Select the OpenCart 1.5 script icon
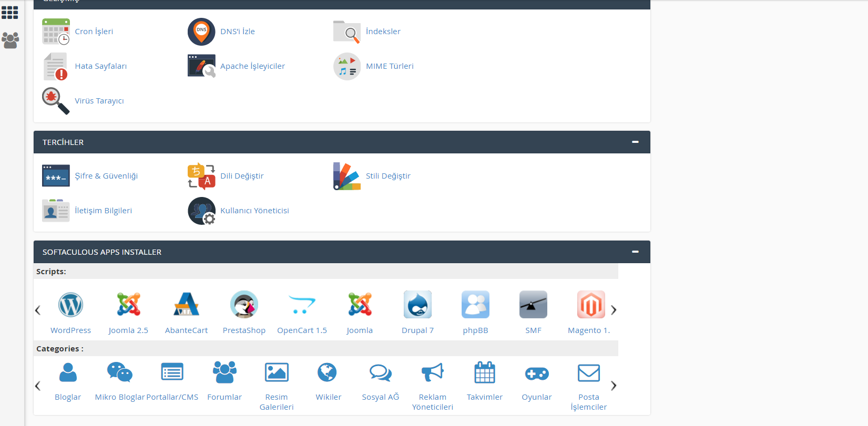Viewport: 868px width, 426px height. pos(302,305)
